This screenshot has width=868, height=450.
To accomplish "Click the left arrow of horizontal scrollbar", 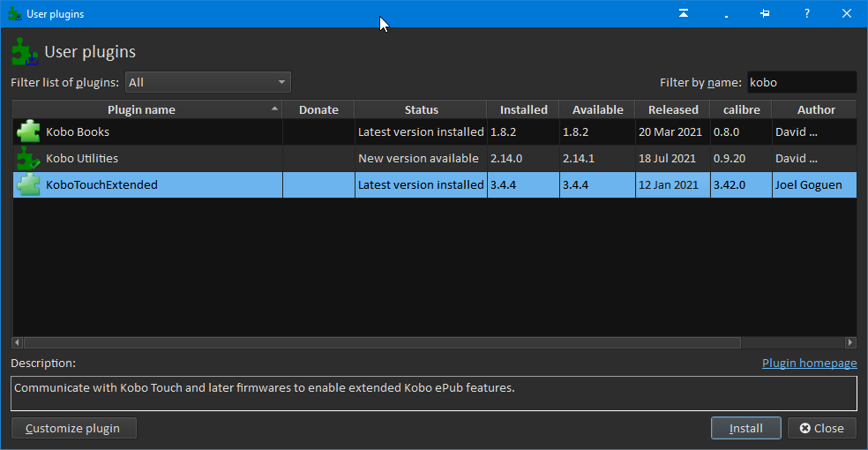I will click(x=17, y=342).
